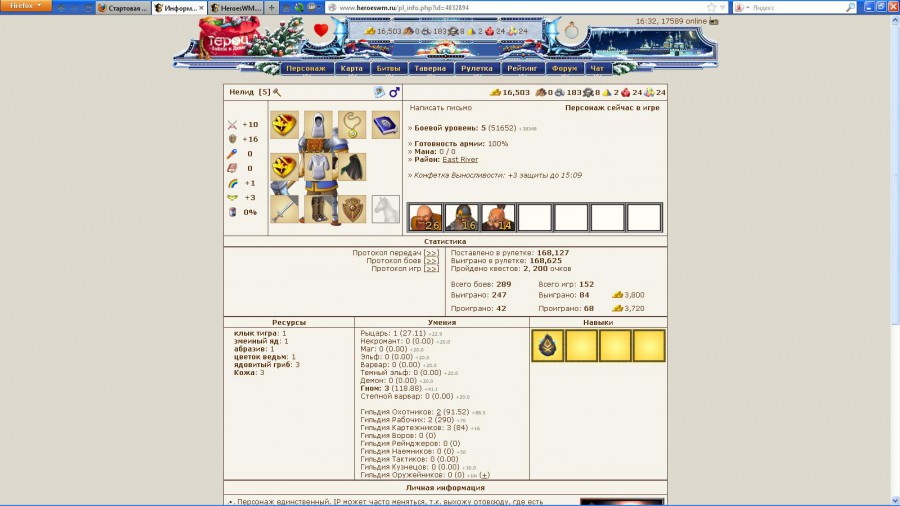
Task: Click the ring artifact in top-left slot
Action: click(284, 124)
